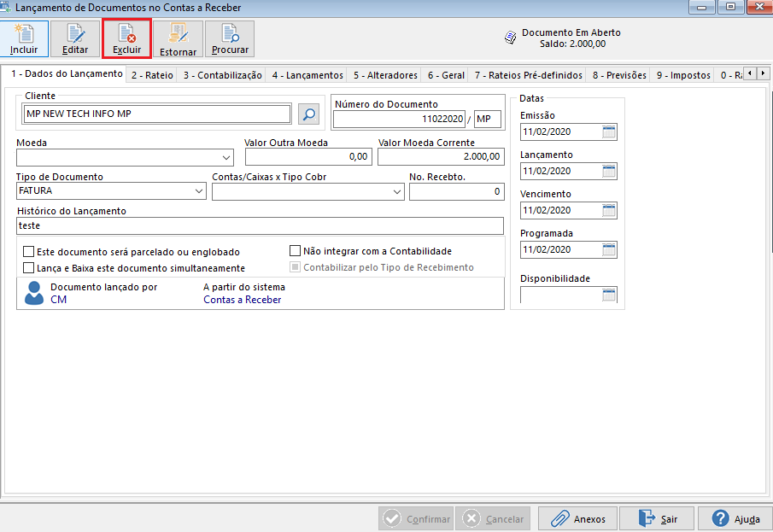This screenshot has height=532, width=773.
Task: Click the 'Saldo: 2.000,00' text
Action: (x=572, y=44)
